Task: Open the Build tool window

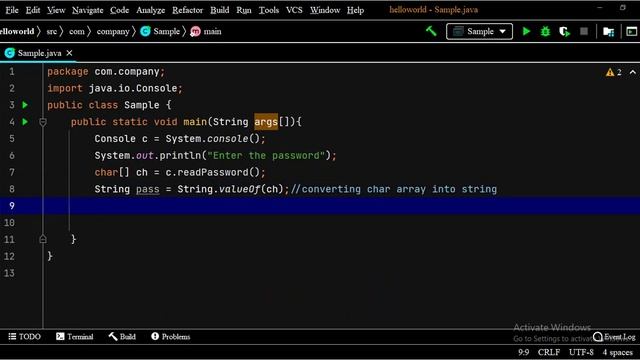Action: [122, 337]
